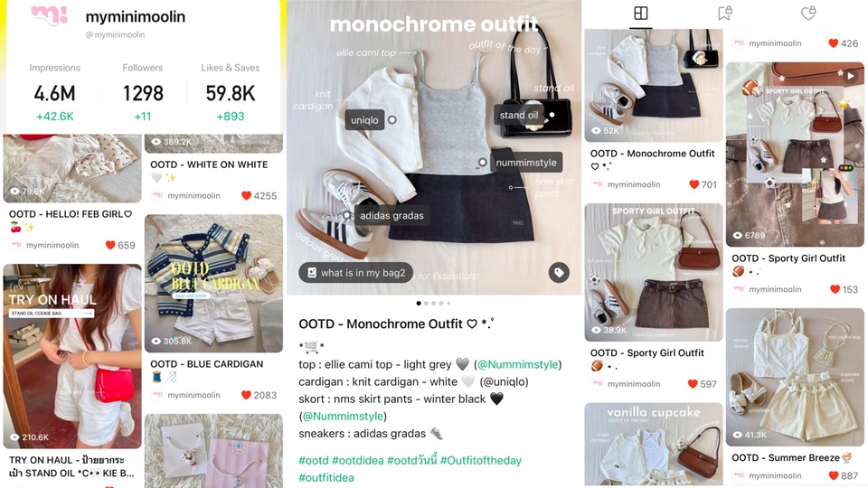Like the Monochrome Outfit post with 701
This screenshot has width=868, height=488.
[693, 184]
